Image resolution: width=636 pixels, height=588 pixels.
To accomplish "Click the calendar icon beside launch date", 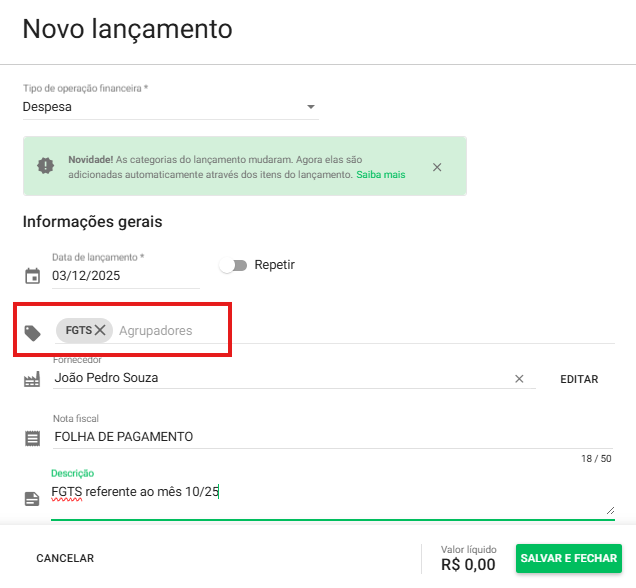I will pos(32,277).
